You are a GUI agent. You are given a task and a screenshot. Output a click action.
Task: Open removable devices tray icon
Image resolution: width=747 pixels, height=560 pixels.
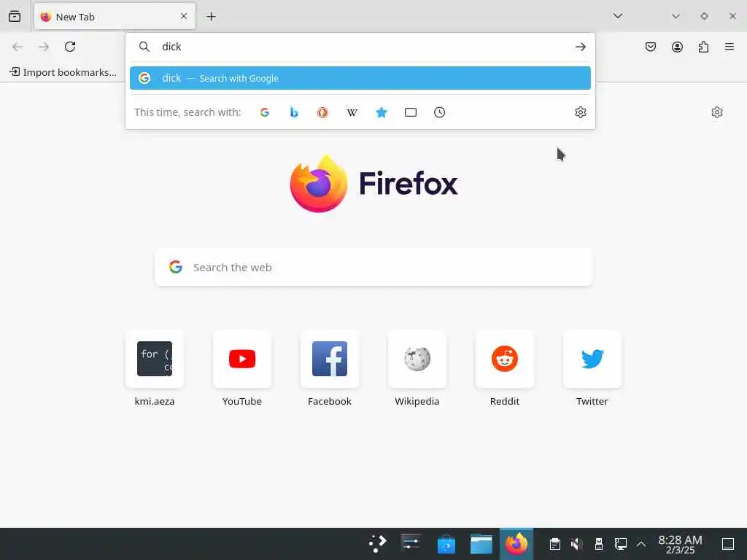tap(599, 544)
